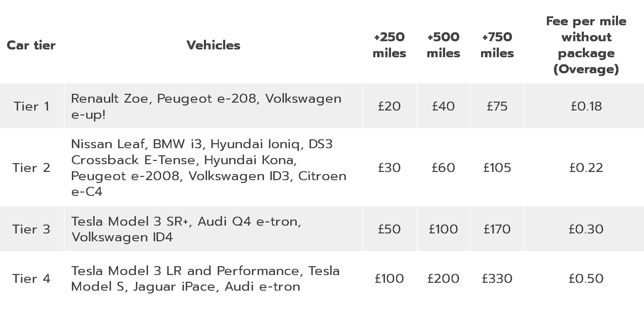
Task: Select the Vehicles column header
Action: click(x=213, y=45)
